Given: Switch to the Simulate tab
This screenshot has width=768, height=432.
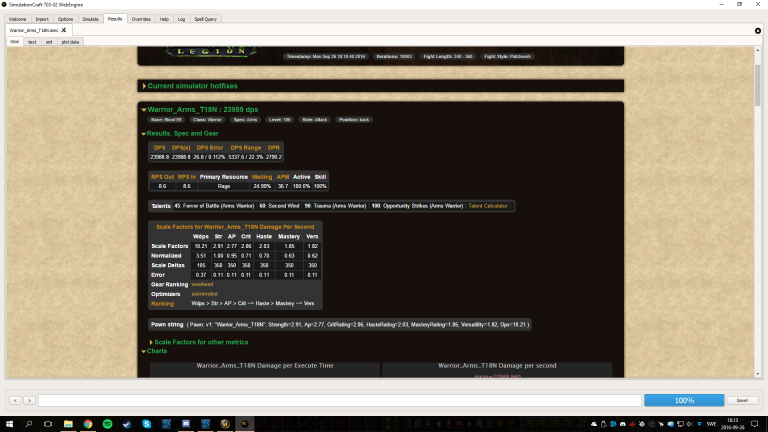Looking at the screenshot, I should click(x=90, y=18).
